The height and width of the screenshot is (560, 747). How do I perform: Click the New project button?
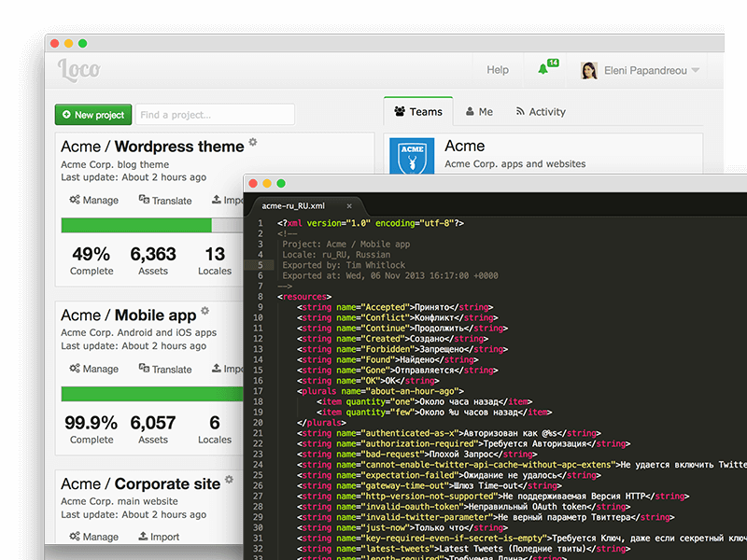click(92, 115)
